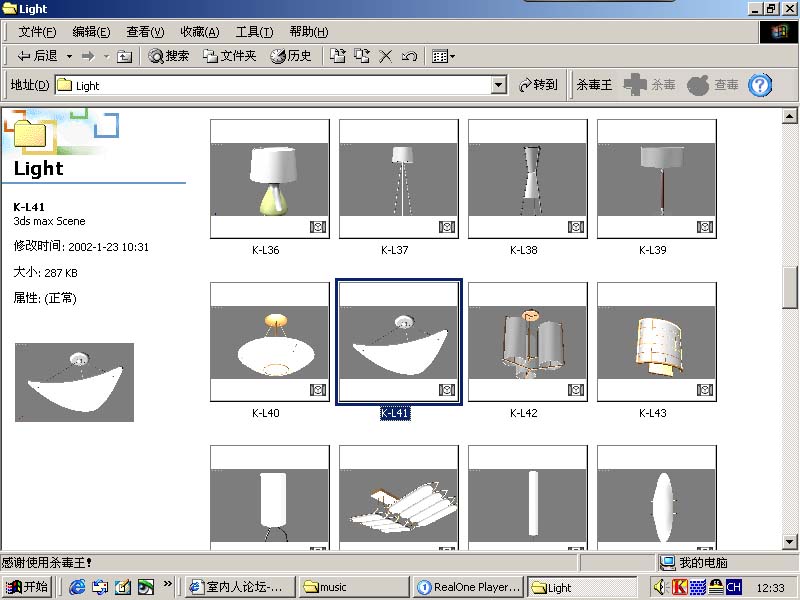Click the Delete (X) toolbar icon
The width and height of the screenshot is (800, 600).
pos(385,57)
